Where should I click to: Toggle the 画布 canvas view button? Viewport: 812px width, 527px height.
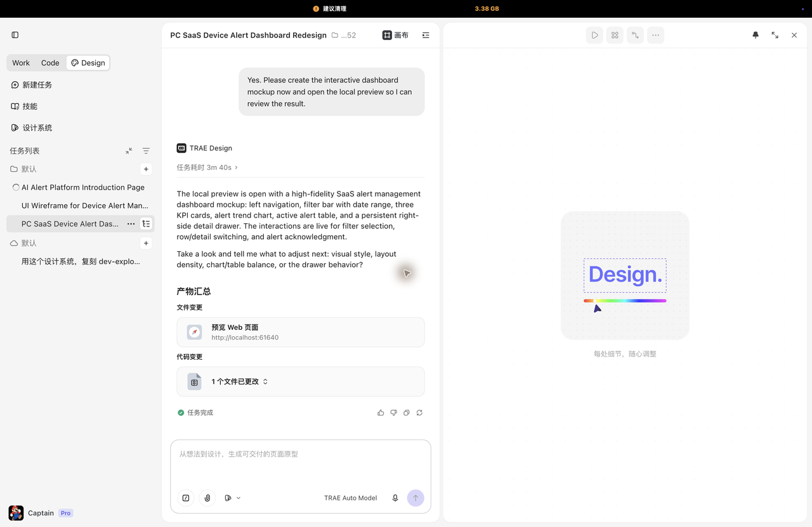pos(396,36)
